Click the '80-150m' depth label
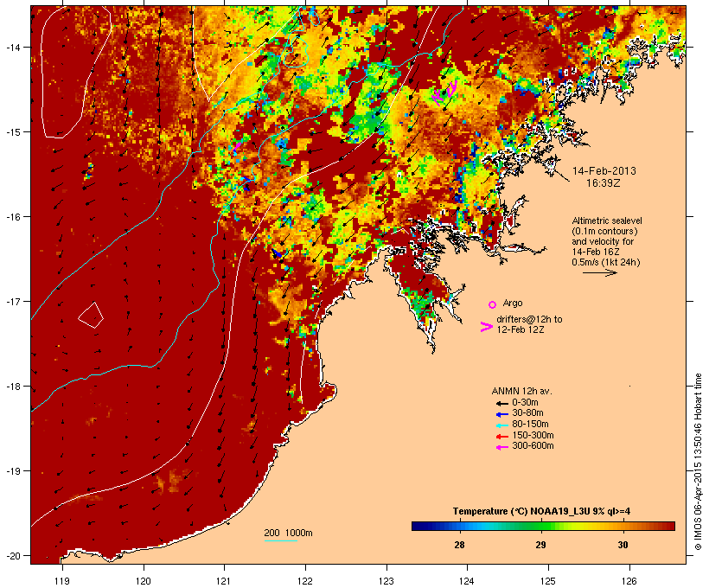Viewport: 709px width, 588px height. [x=530, y=425]
